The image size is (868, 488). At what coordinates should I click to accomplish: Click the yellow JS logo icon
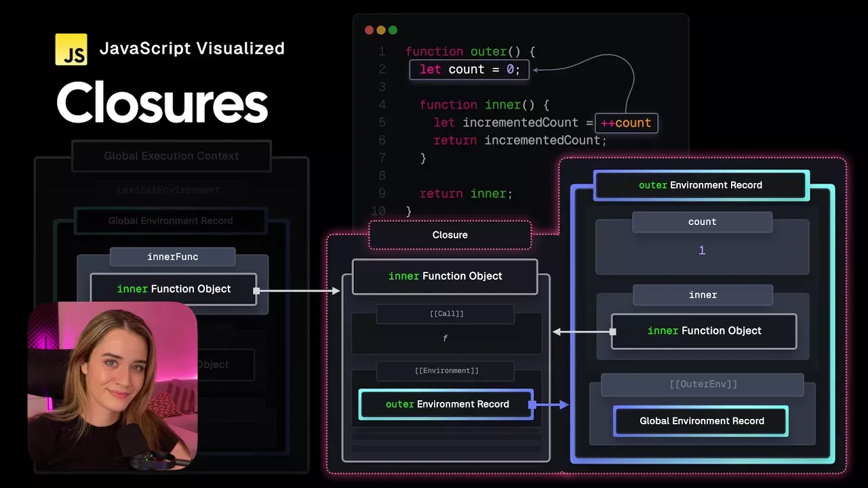[71, 49]
